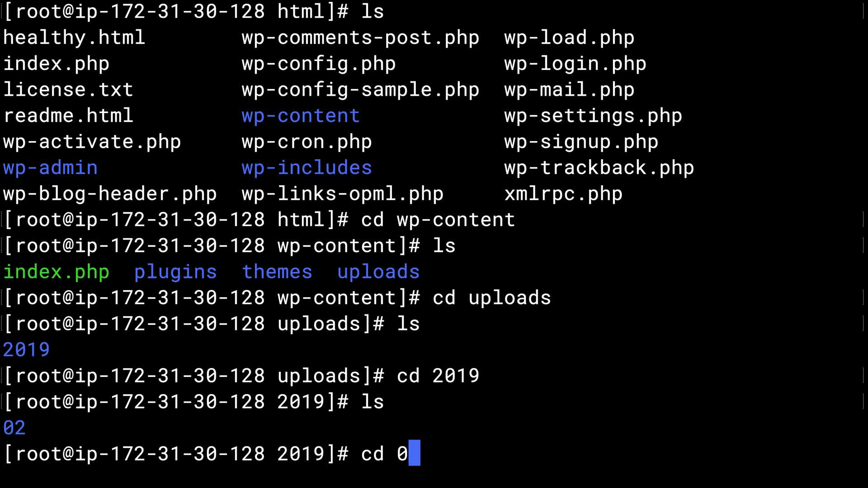Click the wp-trackback.php file name

tap(599, 168)
